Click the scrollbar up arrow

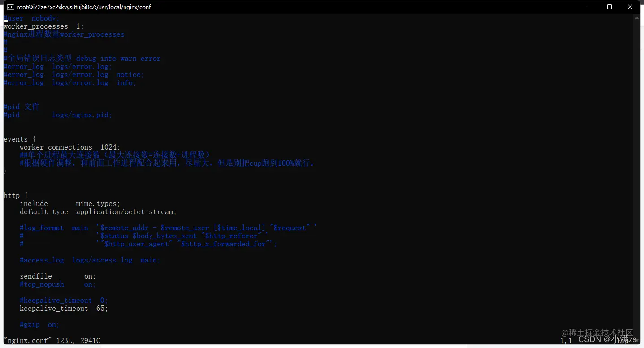click(x=637, y=18)
